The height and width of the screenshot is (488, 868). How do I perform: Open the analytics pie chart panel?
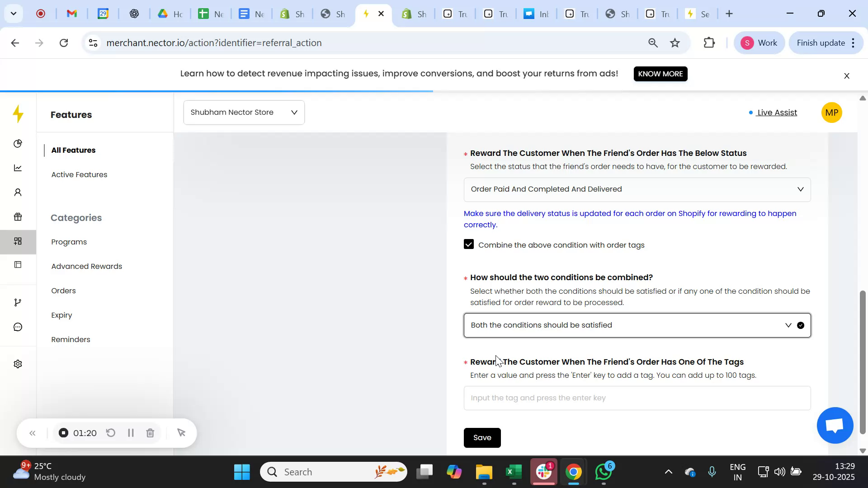pos(18,143)
